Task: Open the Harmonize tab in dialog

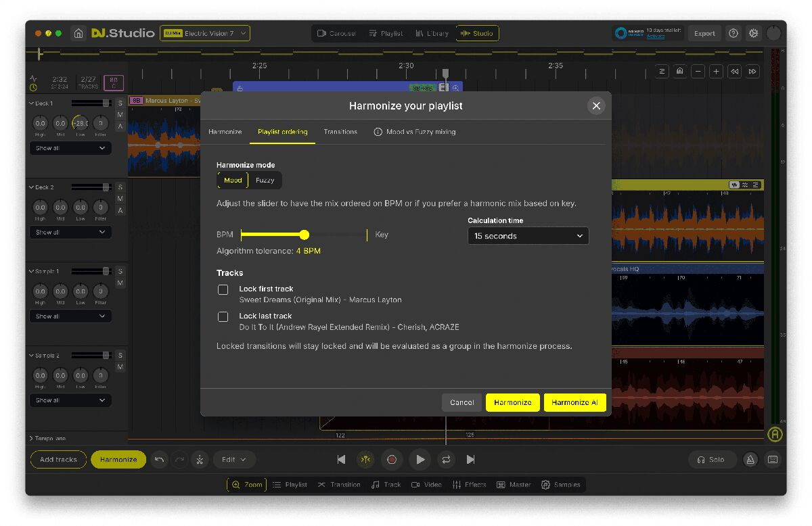Action: coord(225,132)
